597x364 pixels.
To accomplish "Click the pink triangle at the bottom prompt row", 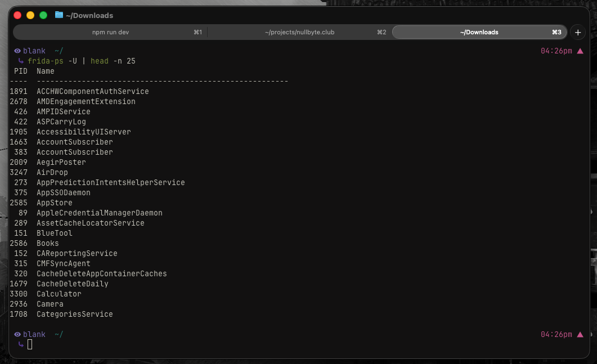I will pyautogui.click(x=581, y=334).
